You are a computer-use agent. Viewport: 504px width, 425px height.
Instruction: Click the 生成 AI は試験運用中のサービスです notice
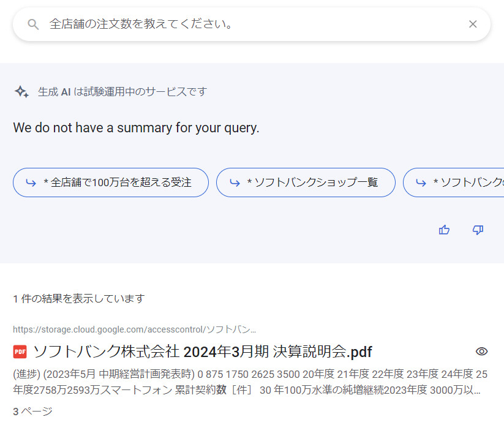[x=122, y=92]
